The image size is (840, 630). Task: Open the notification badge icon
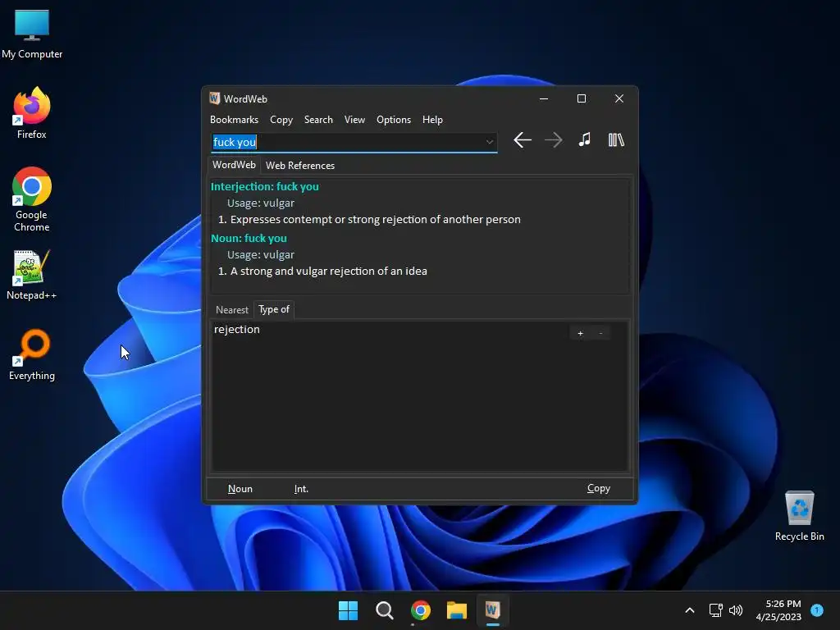[x=817, y=609]
